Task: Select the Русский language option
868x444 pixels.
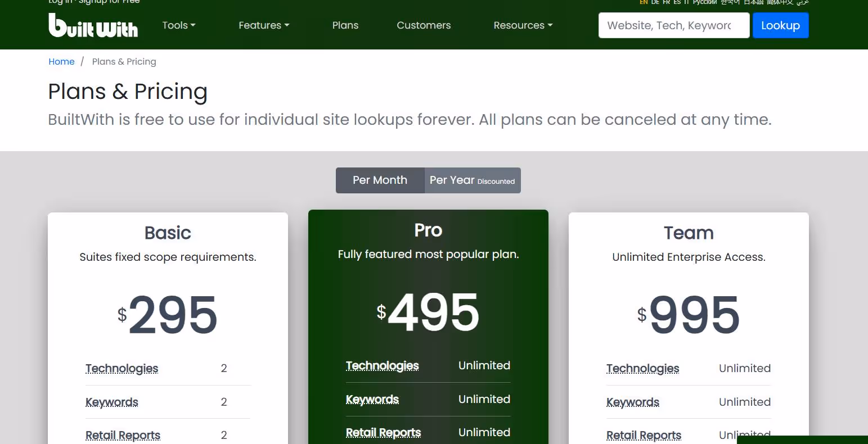Action: (x=704, y=2)
